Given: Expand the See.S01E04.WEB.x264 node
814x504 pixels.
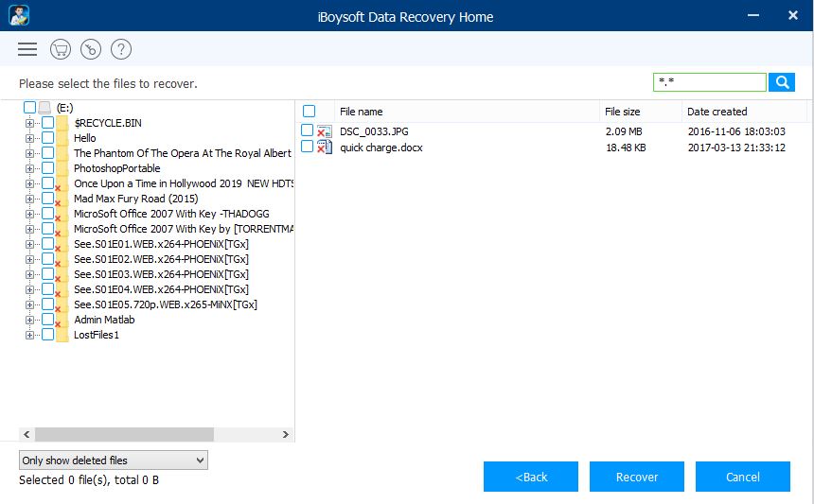Looking at the screenshot, I should [29, 290].
